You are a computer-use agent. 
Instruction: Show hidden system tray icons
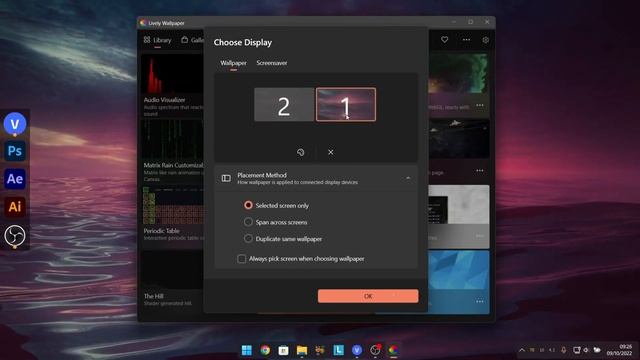tap(522, 350)
